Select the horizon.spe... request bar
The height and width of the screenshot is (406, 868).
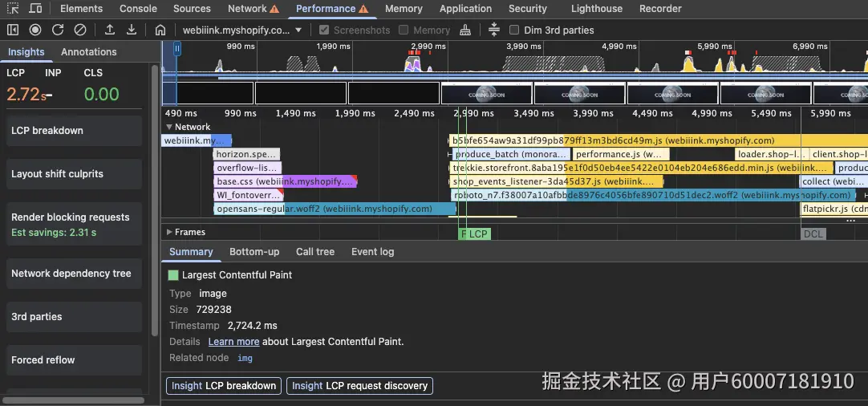[x=247, y=154]
